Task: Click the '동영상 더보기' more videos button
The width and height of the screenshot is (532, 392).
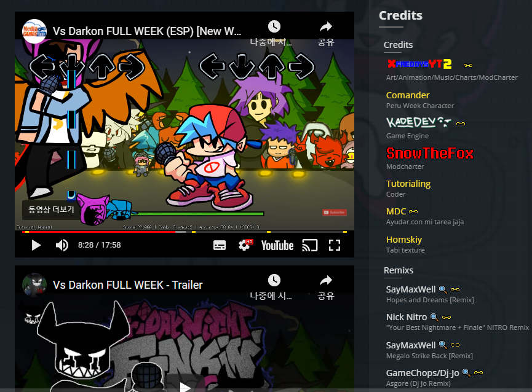Action: (51, 210)
